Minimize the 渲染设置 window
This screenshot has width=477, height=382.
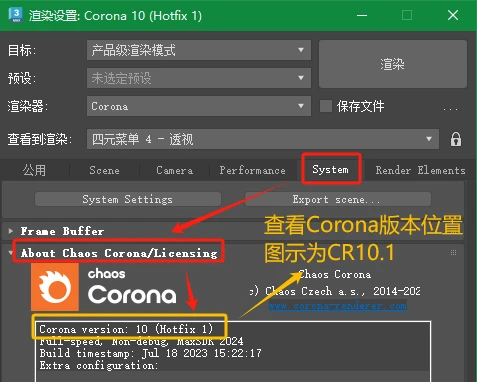click(362, 15)
